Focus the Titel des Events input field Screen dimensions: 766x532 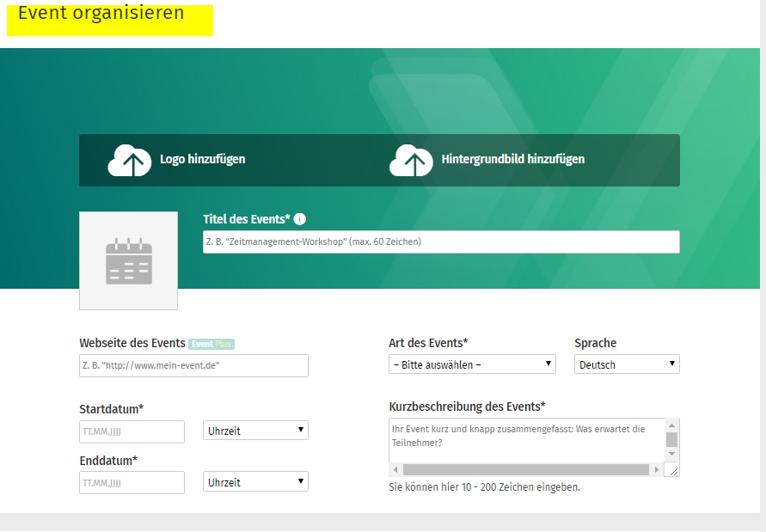(441, 242)
